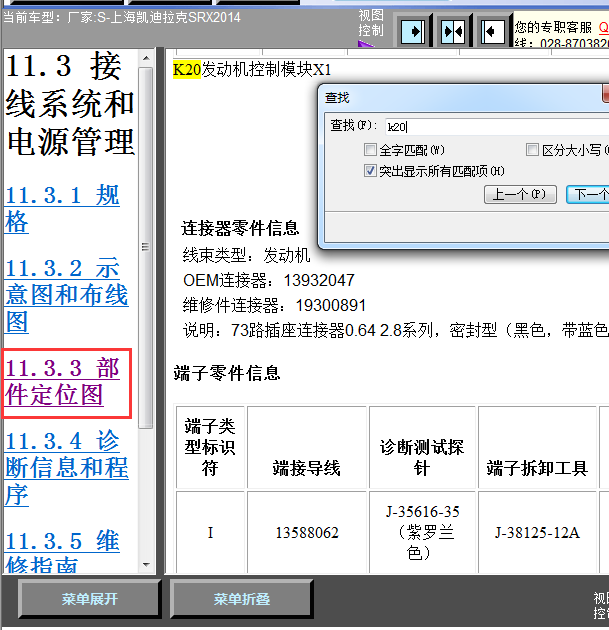Click the Previous (上一个) button in the find dialog
Image resolution: width=609 pixels, height=630 pixels.
(520, 194)
